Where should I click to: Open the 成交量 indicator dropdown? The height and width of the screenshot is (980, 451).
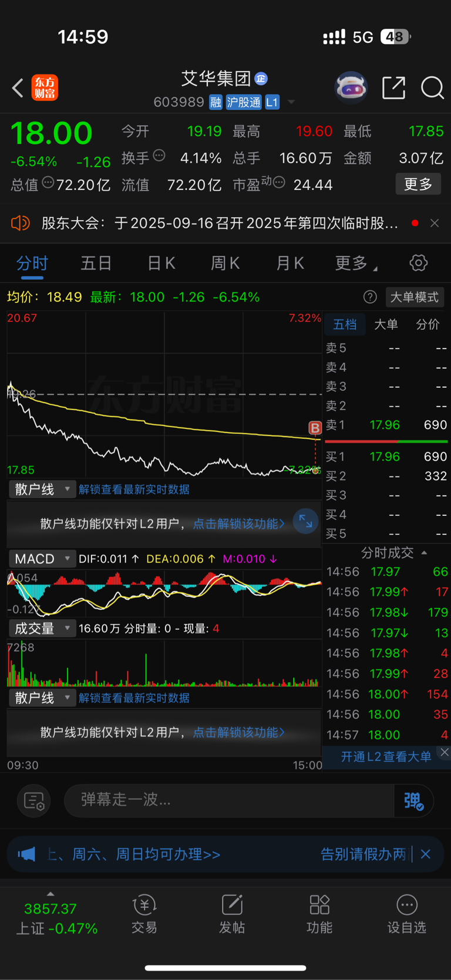click(x=42, y=628)
